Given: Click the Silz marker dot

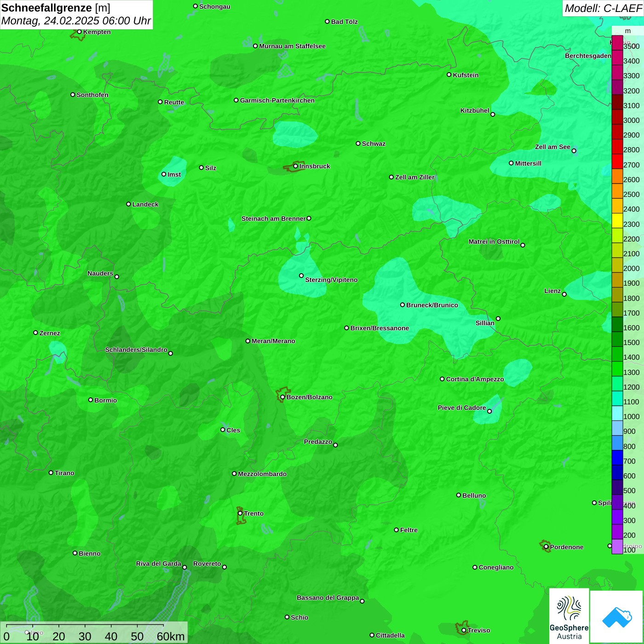Looking at the screenshot, I should [x=201, y=167].
